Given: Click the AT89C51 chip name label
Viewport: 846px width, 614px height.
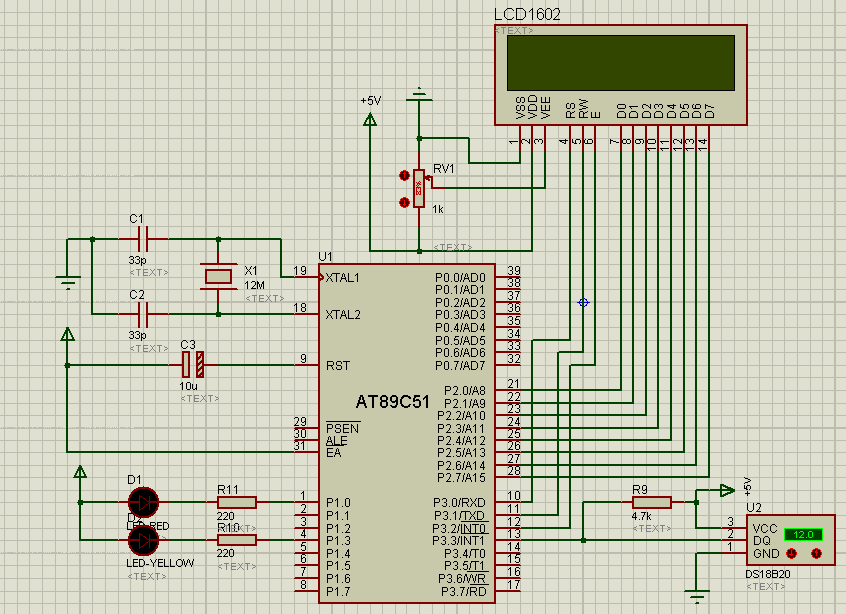Looking at the screenshot, I should 392,402.
